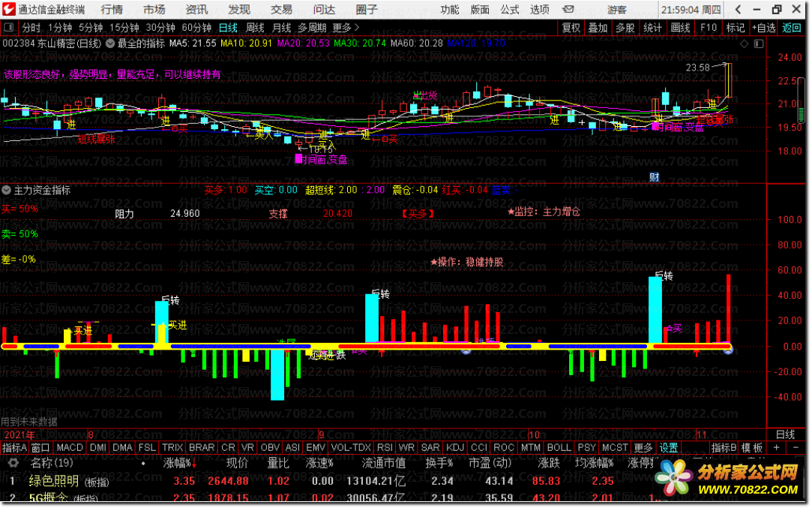Open the 日线 period selector at timeline right
This screenshot has height=508, width=812.
point(786,435)
